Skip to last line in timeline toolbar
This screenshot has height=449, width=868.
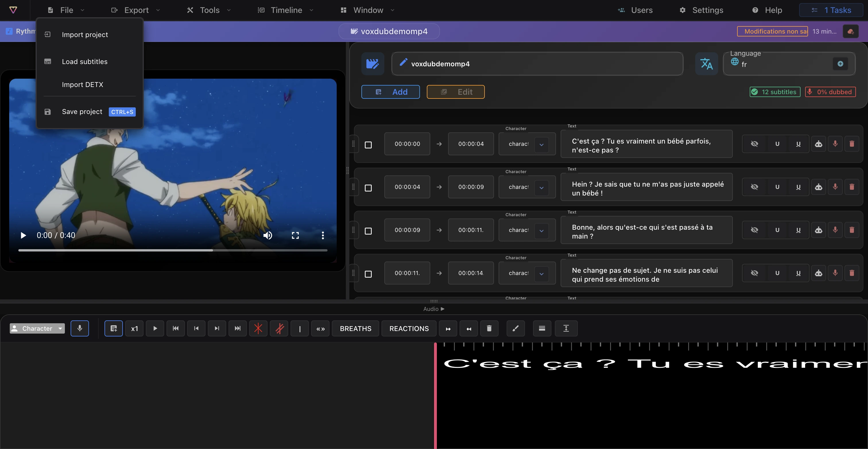pos(238,328)
